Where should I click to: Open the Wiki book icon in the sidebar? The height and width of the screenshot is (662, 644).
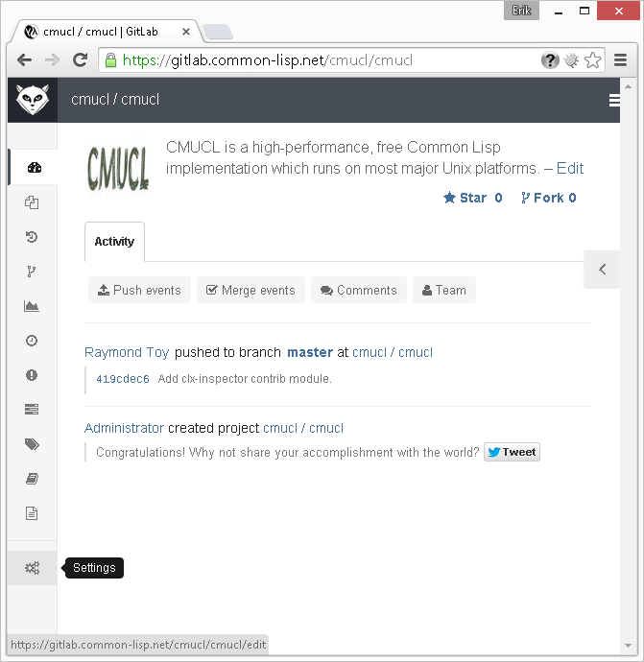click(x=32, y=479)
